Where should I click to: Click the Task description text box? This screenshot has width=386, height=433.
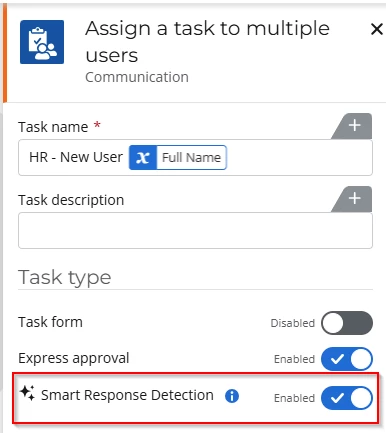click(195, 231)
